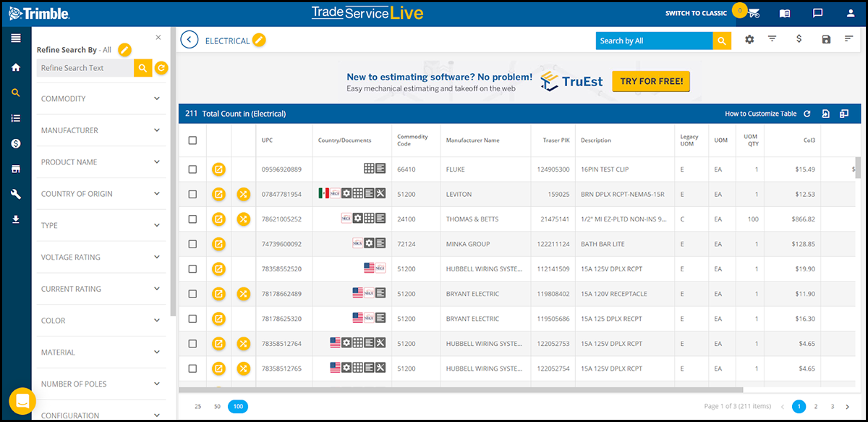Viewport: 868px width, 422px height.
Task: Open the filter lines icon in toolbar
Action: [x=772, y=39]
